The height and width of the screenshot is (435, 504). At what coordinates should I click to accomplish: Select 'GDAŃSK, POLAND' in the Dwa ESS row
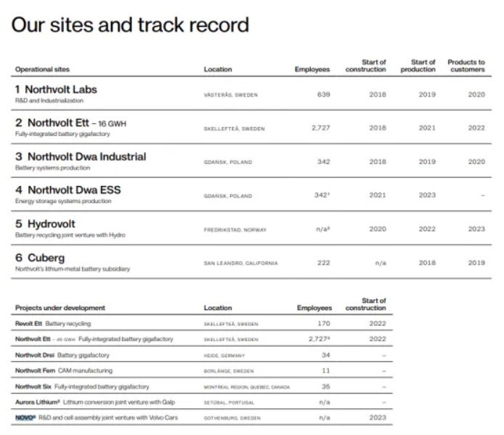(x=227, y=196)
